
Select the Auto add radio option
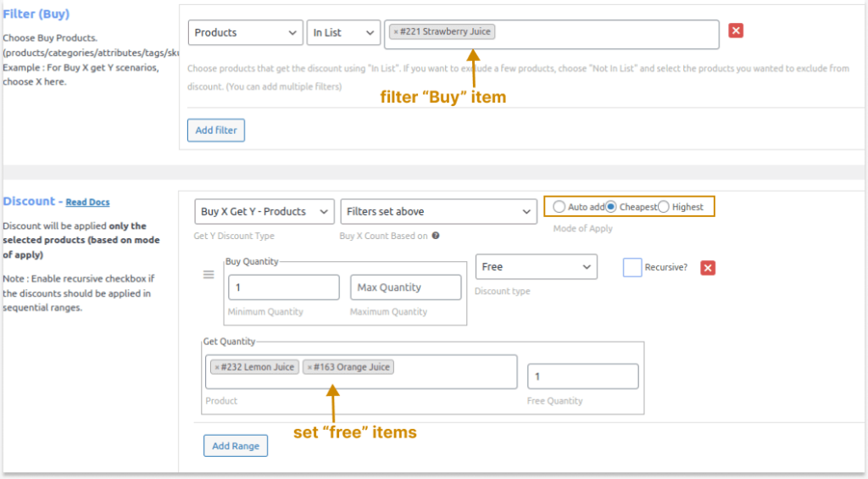point(559,207)
